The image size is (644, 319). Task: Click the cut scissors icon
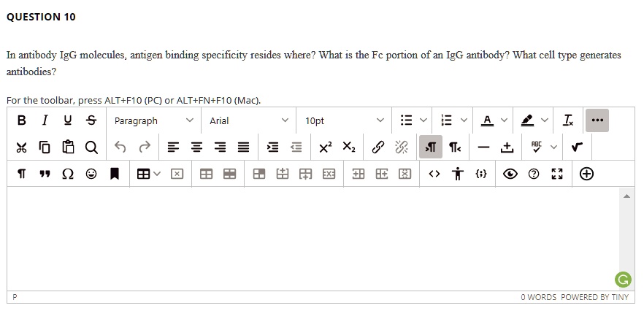point(22,147)
